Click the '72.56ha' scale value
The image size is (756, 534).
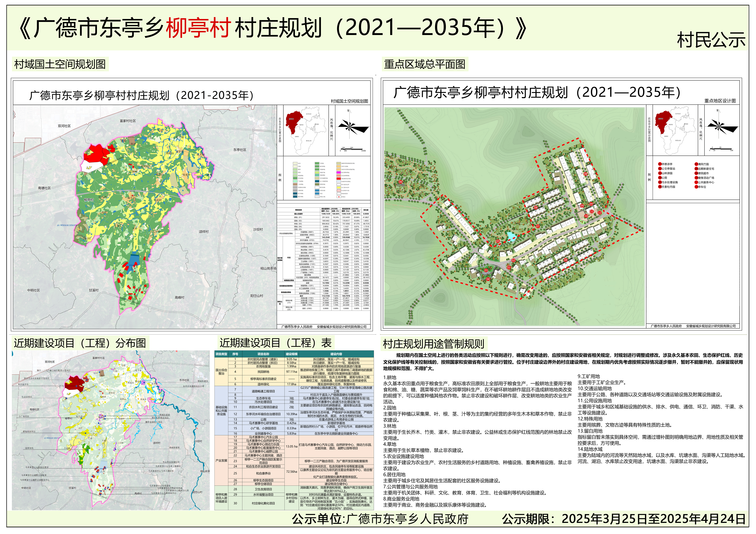point(291,471)
